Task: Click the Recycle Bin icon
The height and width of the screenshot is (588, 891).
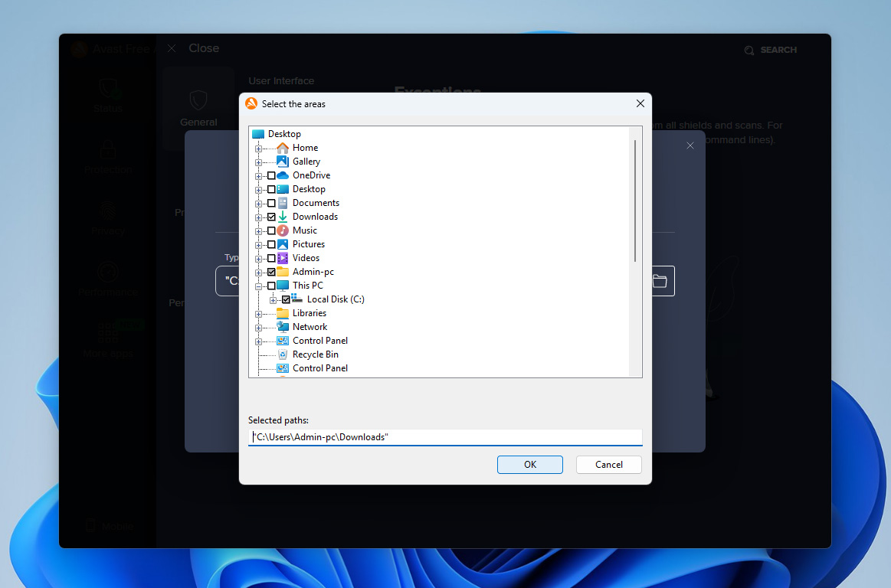Action: click(283, 354)
